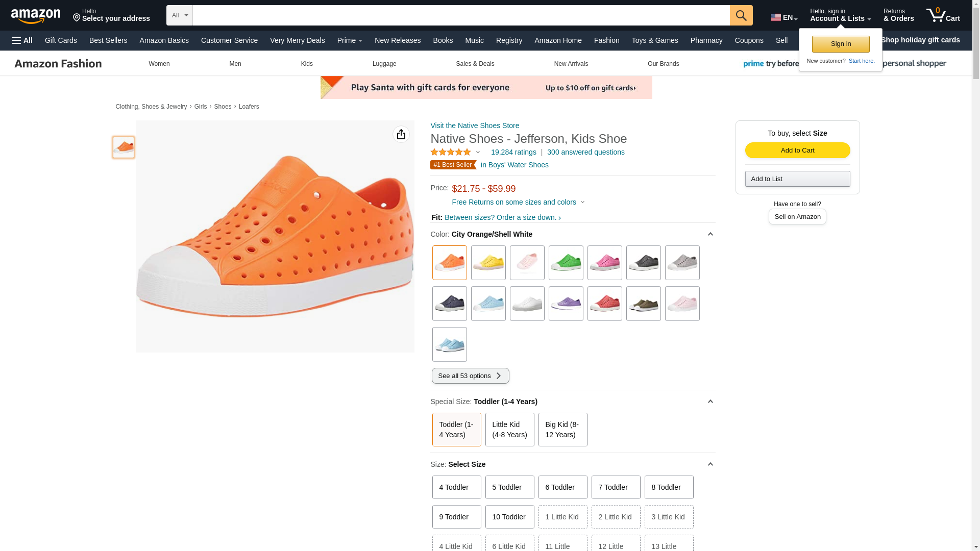Open the Best Sellers nav item
980x551 pixels.
coord(108,40)
